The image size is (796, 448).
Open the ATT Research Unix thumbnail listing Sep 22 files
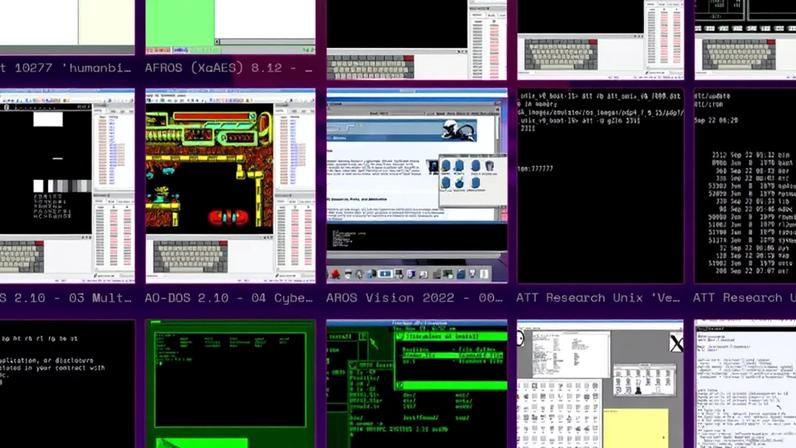click(x=745, y=186)
